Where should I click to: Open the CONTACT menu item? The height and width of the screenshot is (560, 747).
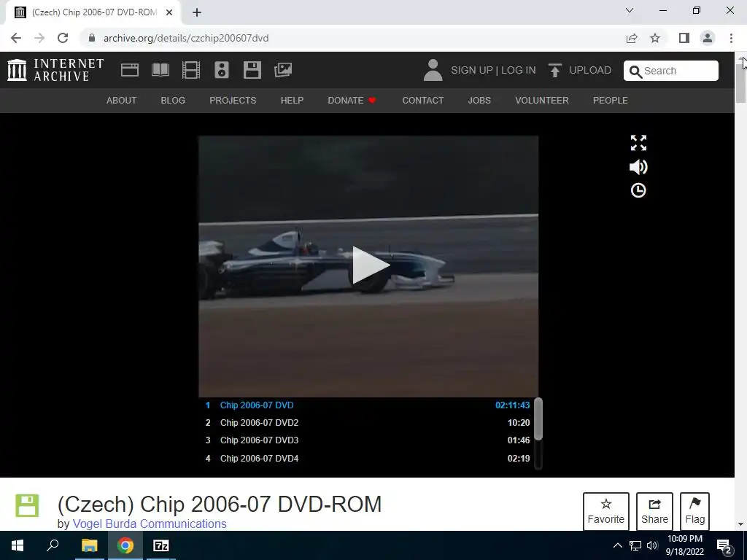pos(422,101)
